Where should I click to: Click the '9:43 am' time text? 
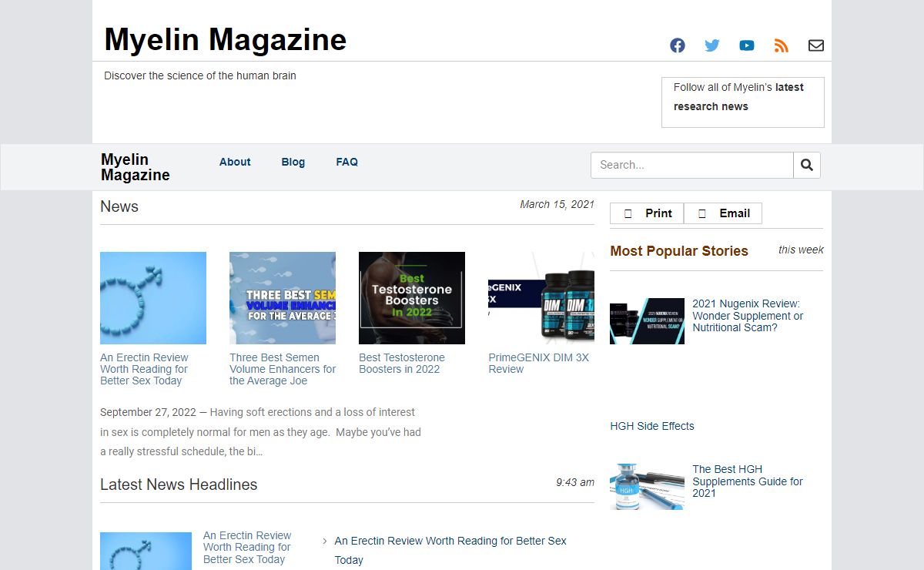(575, 482)
